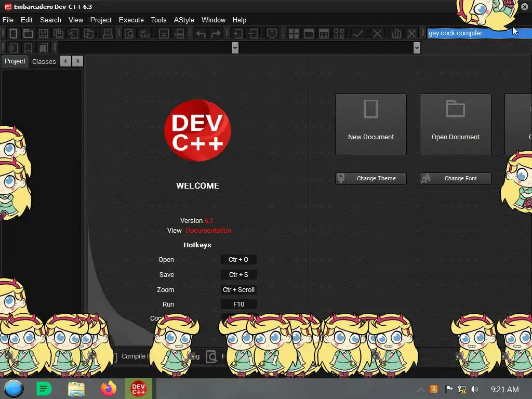Click the Rebuild All toolbar icon
Image resolution: width=532 pixels, height=399 pixels.
pos(339,34)
